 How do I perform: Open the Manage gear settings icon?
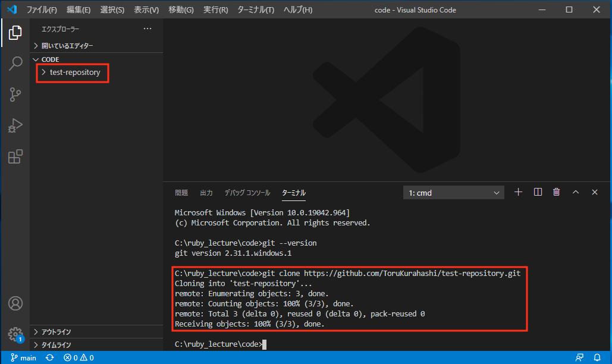tap(15, 334)
